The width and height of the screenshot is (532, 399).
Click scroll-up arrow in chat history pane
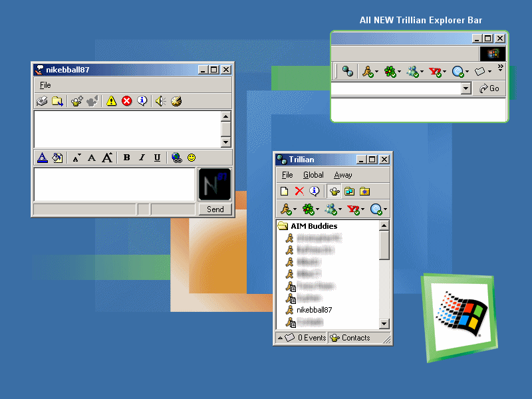(225, 116)
